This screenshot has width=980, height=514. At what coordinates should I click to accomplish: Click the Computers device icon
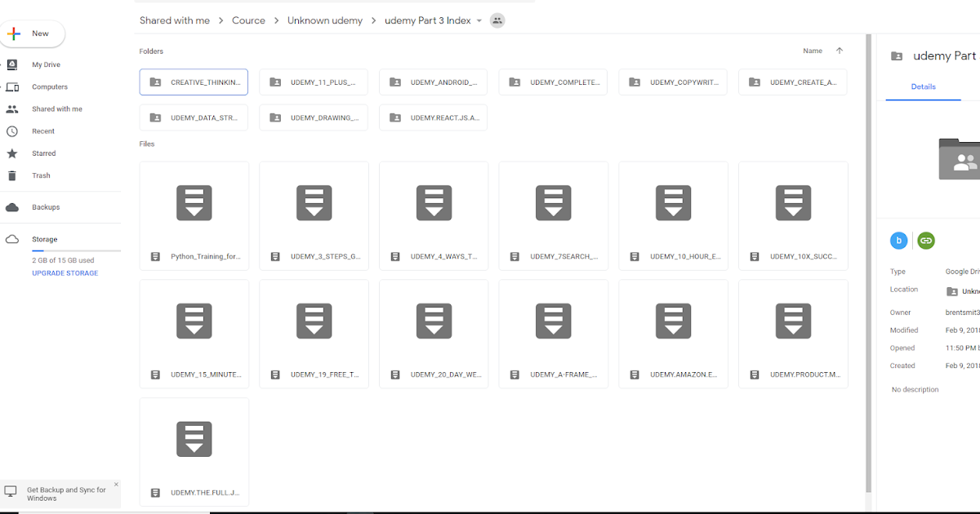click(x=12, y=86)
